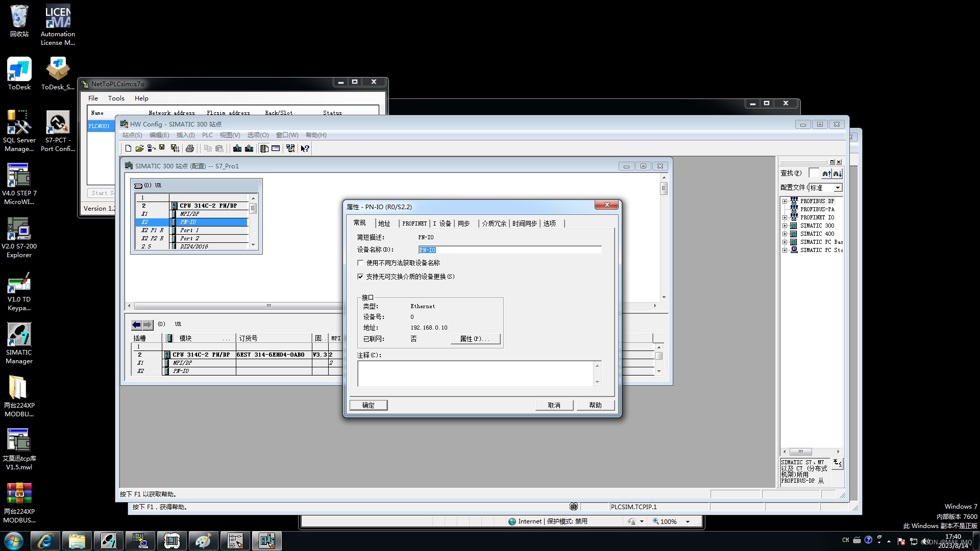This screenshot has height=551, width=980.
Task: Click the 属性(P)... interface properties button
Action: (x=475, y=339)
